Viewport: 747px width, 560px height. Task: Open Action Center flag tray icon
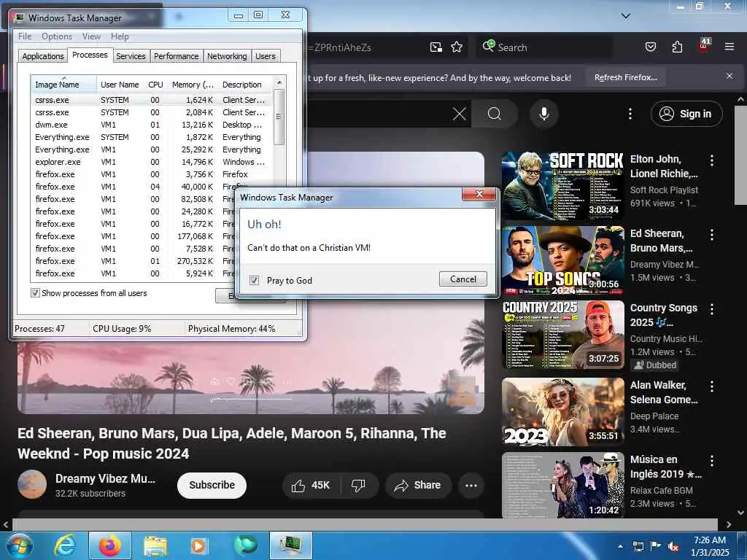point(656,547)
